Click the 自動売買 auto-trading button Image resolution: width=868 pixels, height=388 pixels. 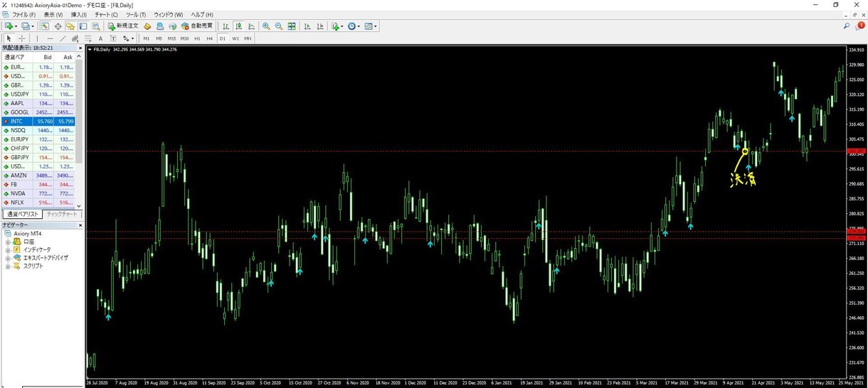(197, 26)
